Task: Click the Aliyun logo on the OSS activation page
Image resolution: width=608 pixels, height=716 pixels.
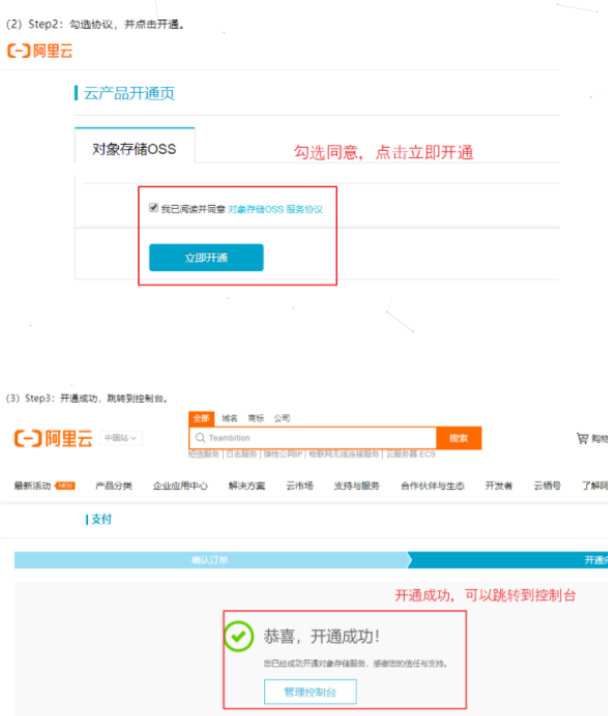Action: [x=40, y=51]
